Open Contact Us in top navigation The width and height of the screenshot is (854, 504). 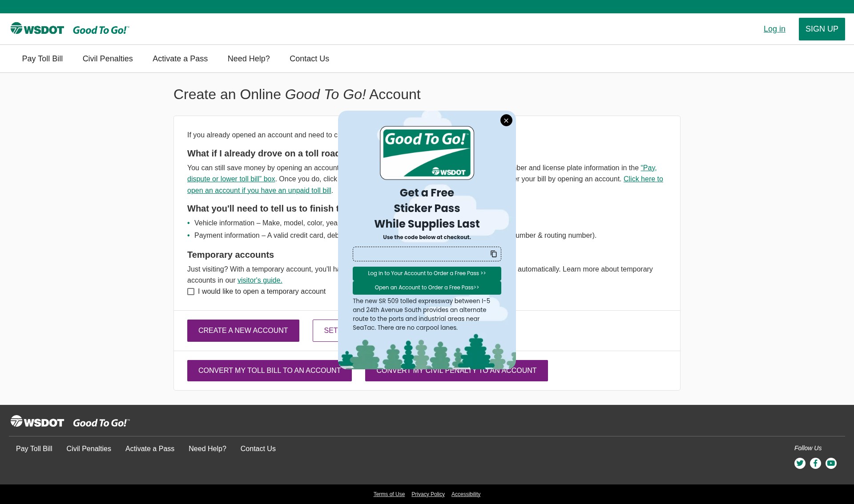309,59
